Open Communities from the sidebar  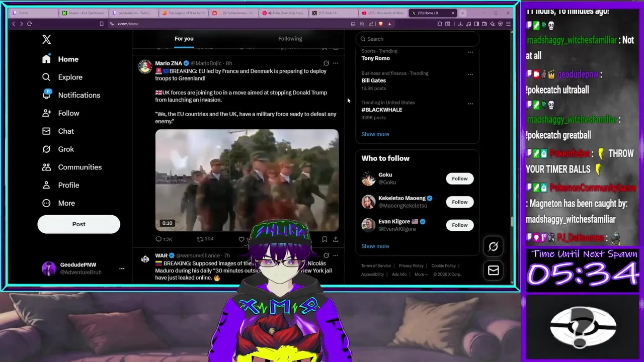coord(71,167)
